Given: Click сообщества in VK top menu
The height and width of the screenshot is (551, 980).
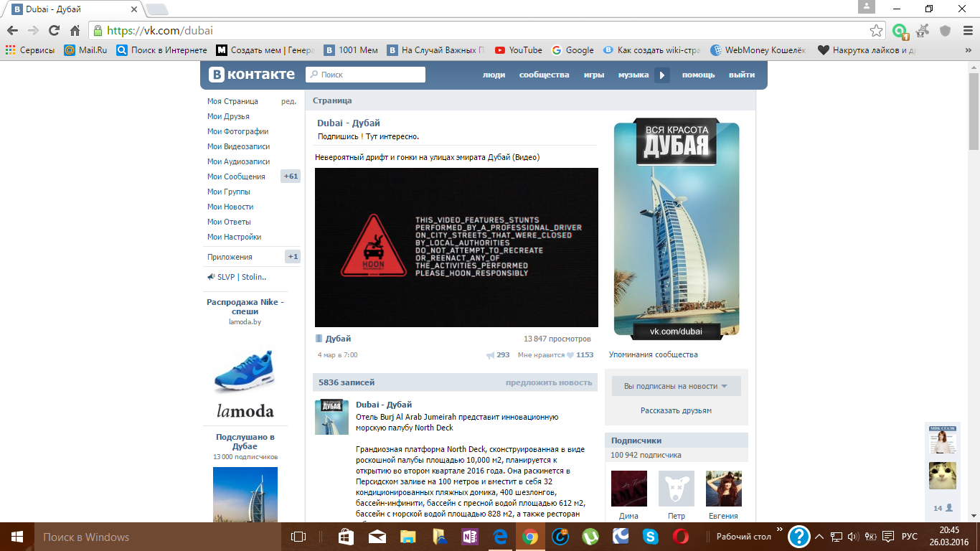Looking at the screenshot, I should 544,75.
